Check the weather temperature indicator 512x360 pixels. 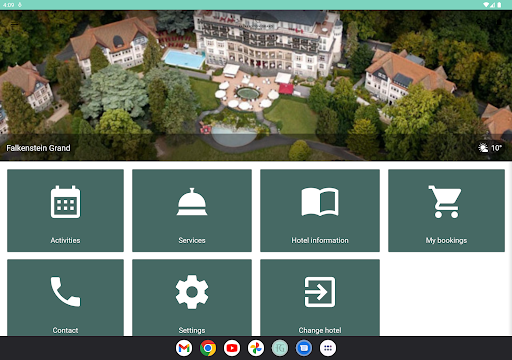point(490,148)
